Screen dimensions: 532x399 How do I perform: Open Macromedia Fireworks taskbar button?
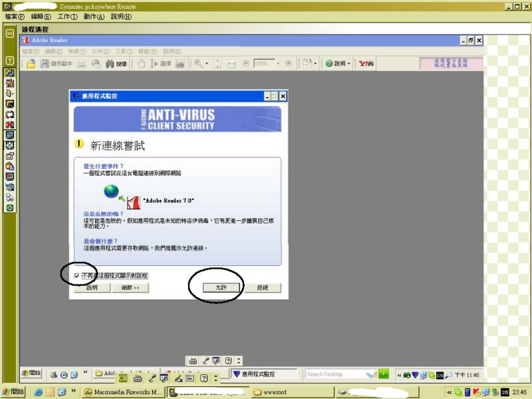click(124, 392)
